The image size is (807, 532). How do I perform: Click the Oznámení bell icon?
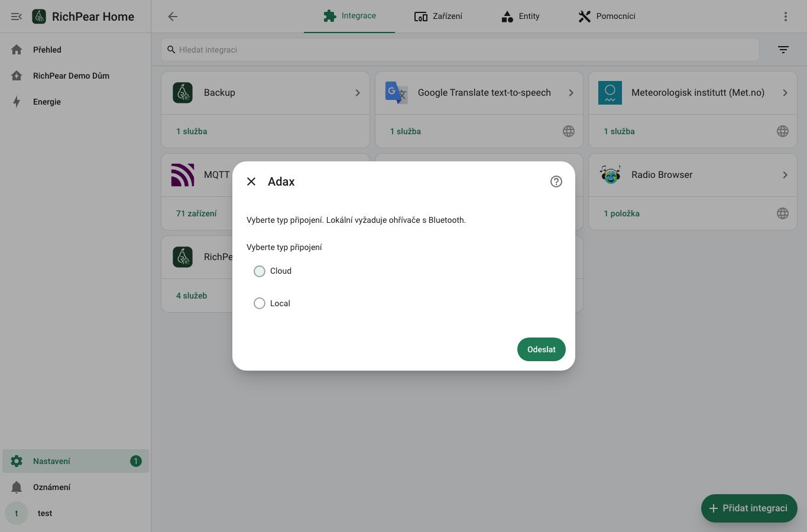tap(17, 487)
